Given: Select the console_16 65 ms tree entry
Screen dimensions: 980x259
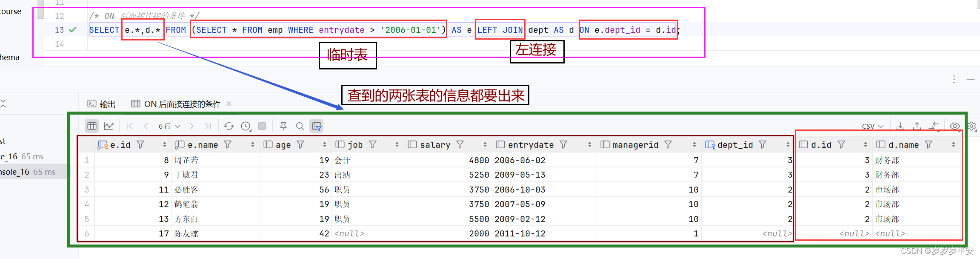Looking at the screenshot, I should (33, 172).
